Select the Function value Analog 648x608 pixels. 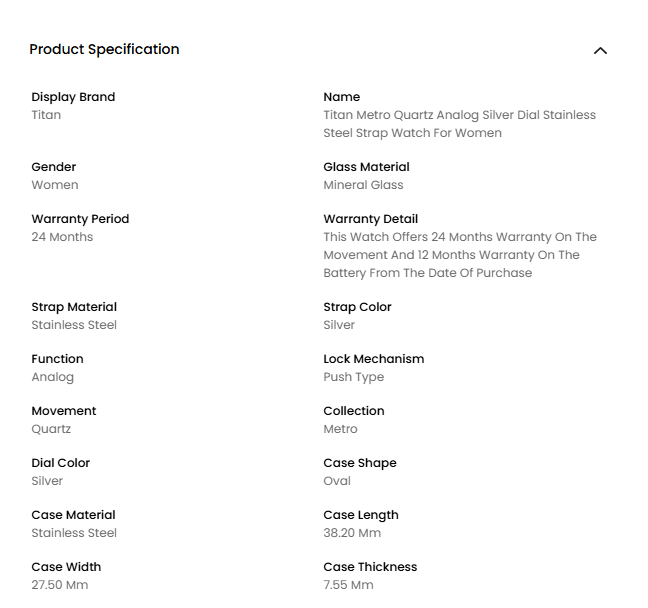(52, 377)
